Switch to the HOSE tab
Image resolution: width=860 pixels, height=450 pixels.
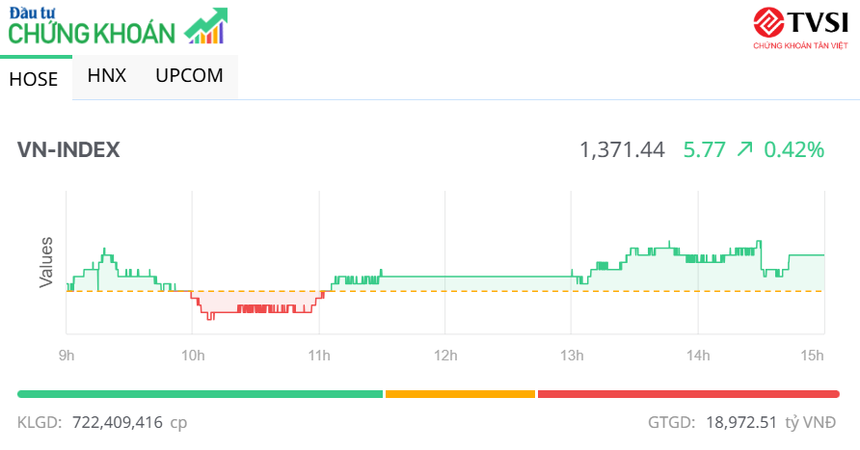coord(34,79)
